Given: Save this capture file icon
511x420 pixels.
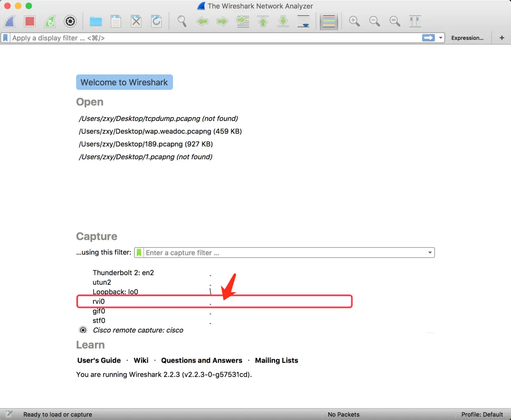Looking at the screenshot, I should point(116,21).
